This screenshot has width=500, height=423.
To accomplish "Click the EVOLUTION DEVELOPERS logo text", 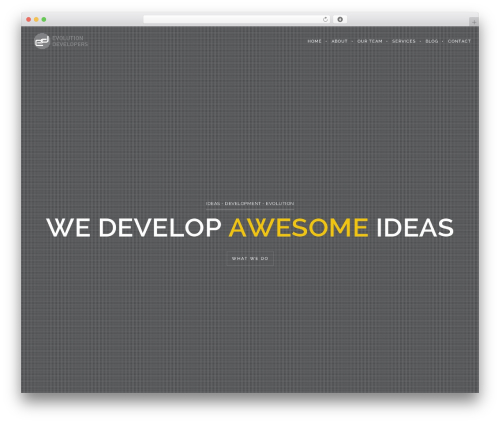I will 70,41.
